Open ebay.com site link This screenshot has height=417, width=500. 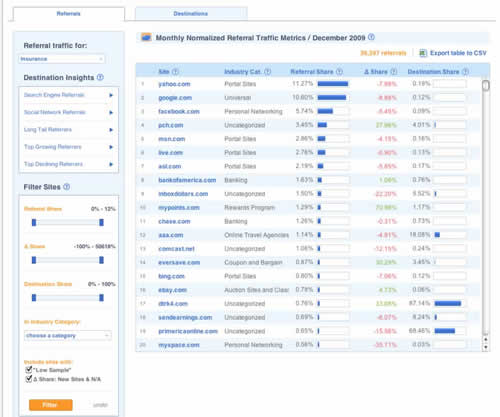(172, 290)
